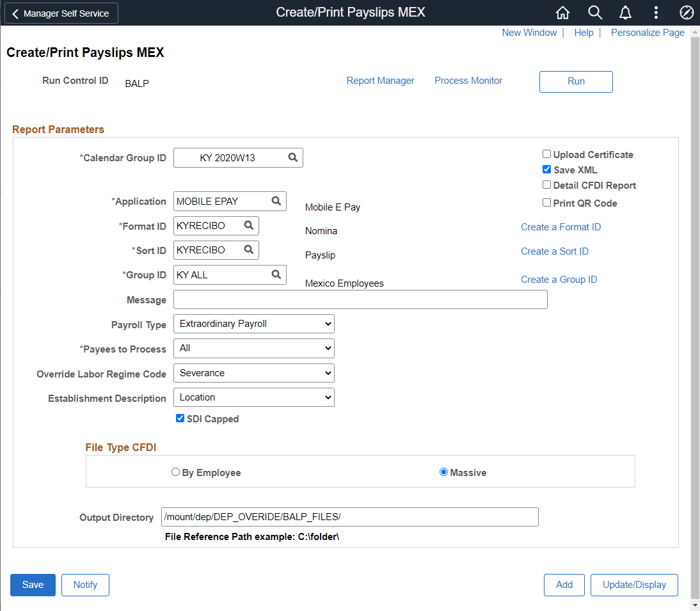Open the New Window link
The width and height of the screenshot is (700, 611).
pos(529,32)
